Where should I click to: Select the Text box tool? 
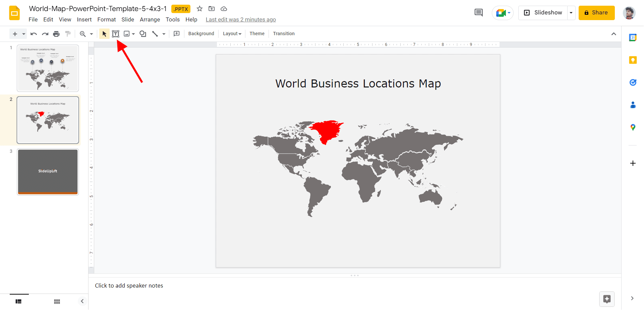click(x=115, y=34)
